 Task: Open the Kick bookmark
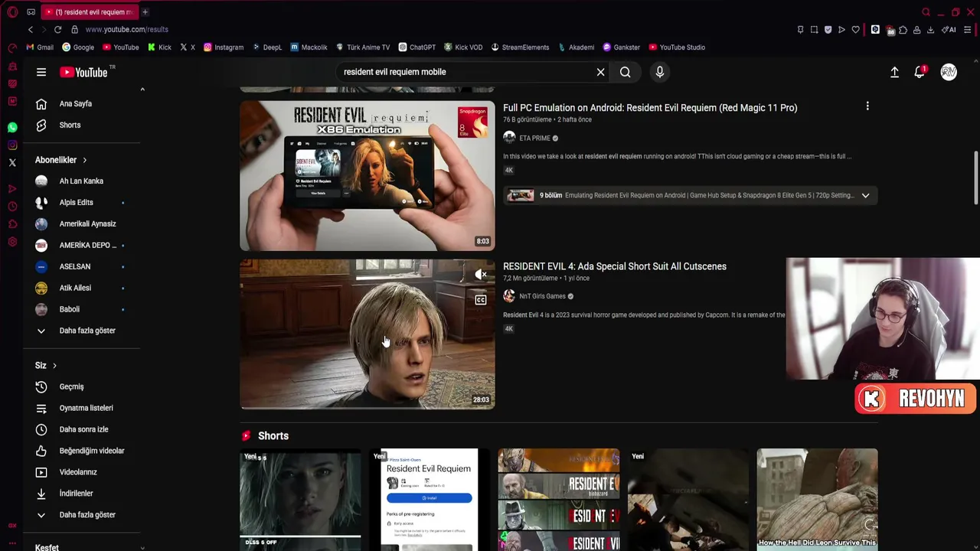point(159,47)
